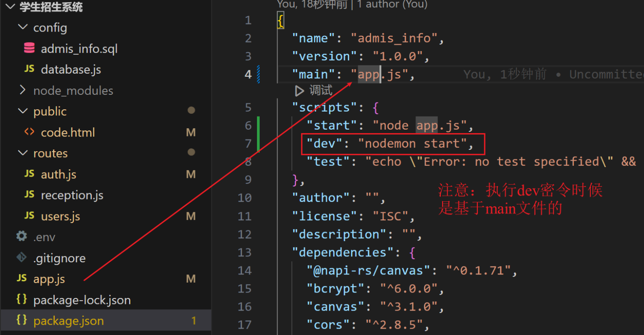This screenshot has height=335, width=644.
Task: Click the play icon beside 调试
Action: click(x=299, y=91)
